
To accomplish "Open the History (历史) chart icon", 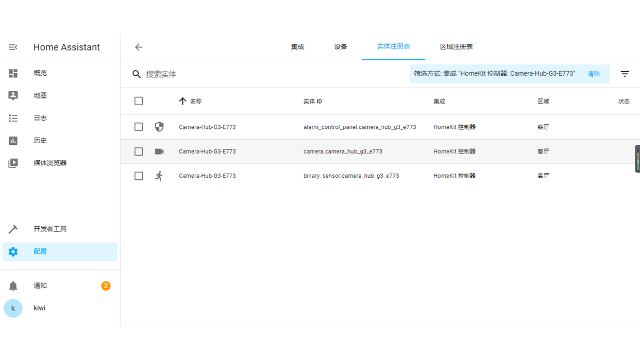I will click(x=13, y=140).
